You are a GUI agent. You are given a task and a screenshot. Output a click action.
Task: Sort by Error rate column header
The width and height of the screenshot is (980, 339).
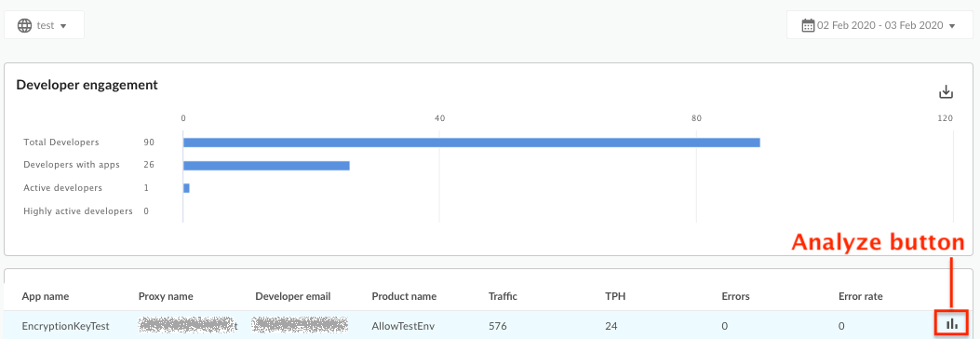[861, 296]
